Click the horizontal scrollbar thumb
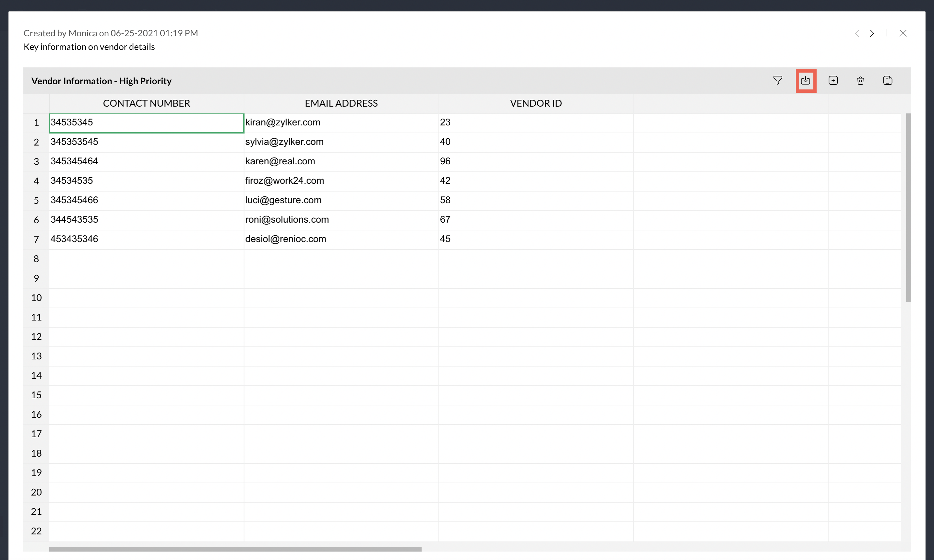 pyautogui.click(x=235, y=549)
